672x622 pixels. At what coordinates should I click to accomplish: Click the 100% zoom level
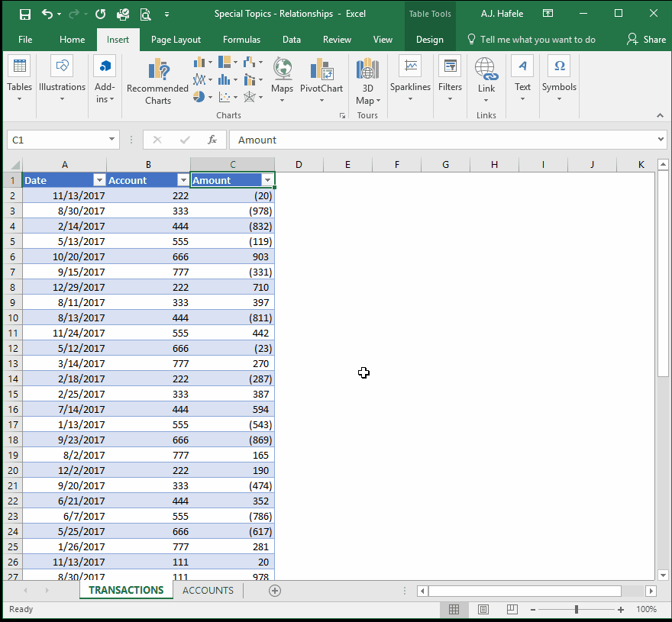pyautogui.click(x=646, y=609)
